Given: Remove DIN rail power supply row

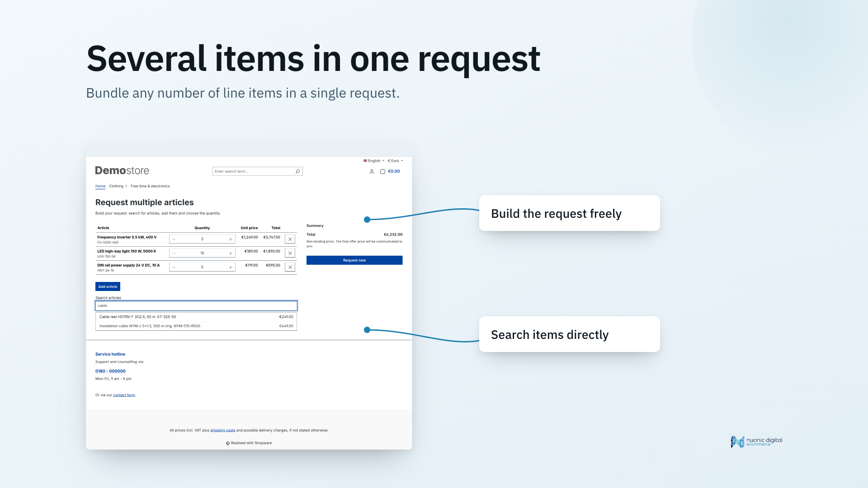Looking at the screenshot, I should tap(290, 267).
